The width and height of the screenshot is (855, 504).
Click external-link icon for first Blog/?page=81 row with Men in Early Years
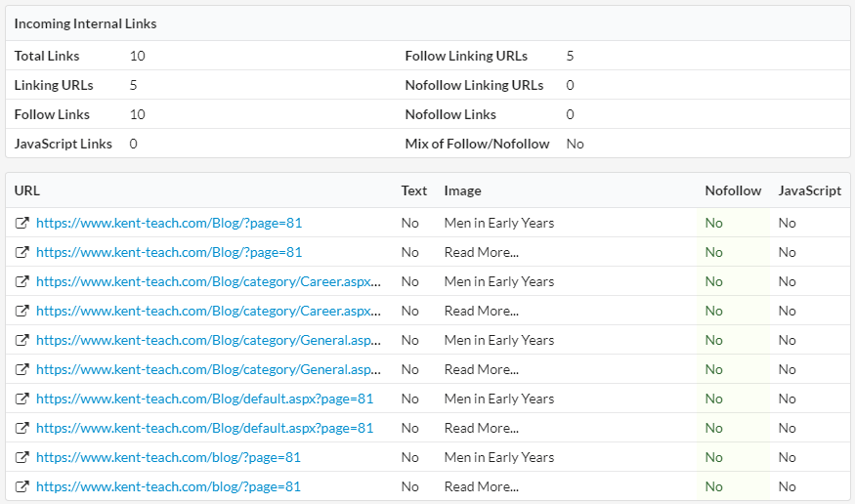(21, 223)
